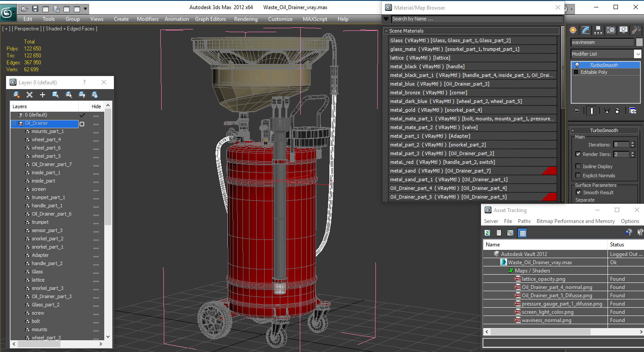Toggle current layer box for Oil_Drainer layer
This screenshot has width=644, height=352.
click(82, 124)
